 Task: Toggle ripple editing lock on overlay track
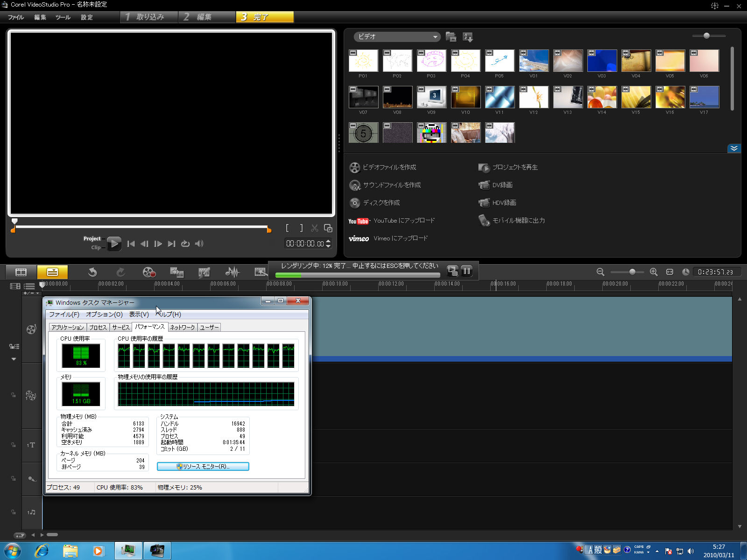pos(14,395)
